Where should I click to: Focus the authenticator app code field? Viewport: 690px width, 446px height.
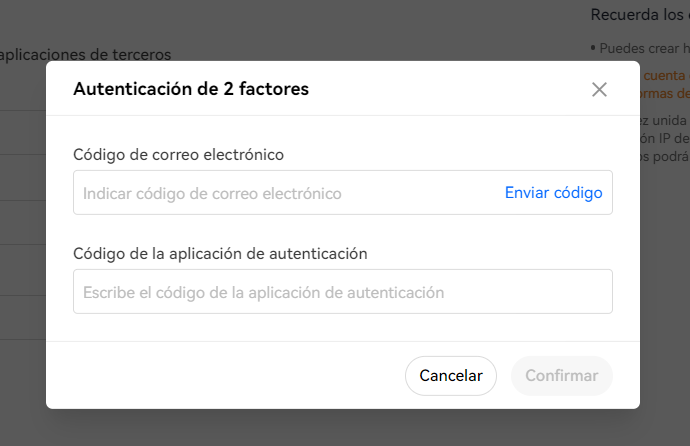pyautogui.click(x=343, y=292)
